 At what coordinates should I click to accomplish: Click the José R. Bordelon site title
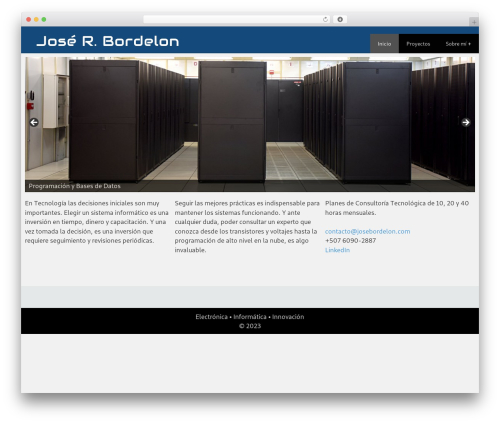(108, 41)
